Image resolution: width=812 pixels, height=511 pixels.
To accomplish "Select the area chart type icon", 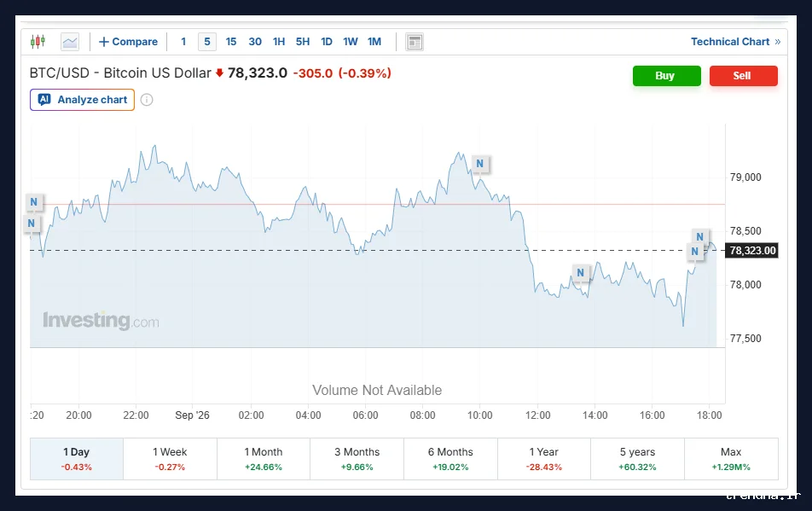I will pyautogui.click(x=70, y=42).
